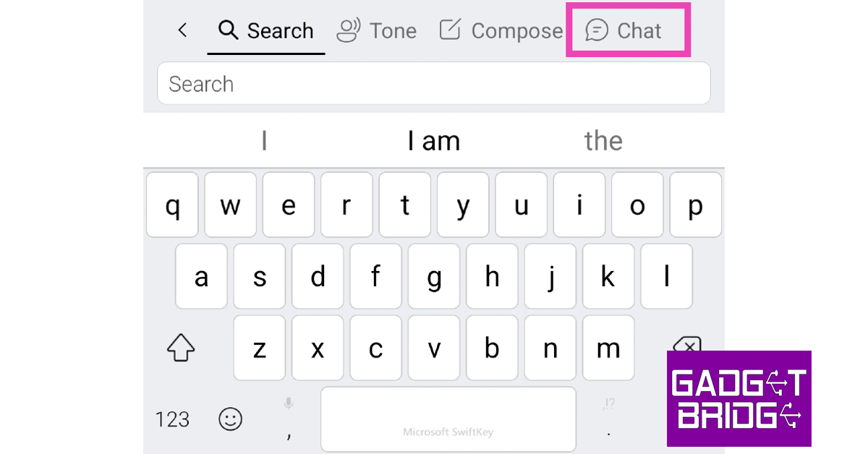This screenshot has width=868, height=454.
Task: Choose the "the" word suggestion
Action: tap(603, 141)
